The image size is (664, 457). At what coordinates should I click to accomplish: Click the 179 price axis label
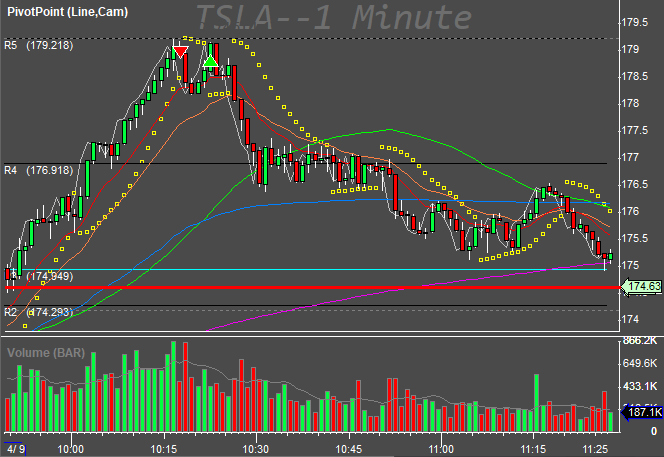pyautogui.click(x=630, y=50)
